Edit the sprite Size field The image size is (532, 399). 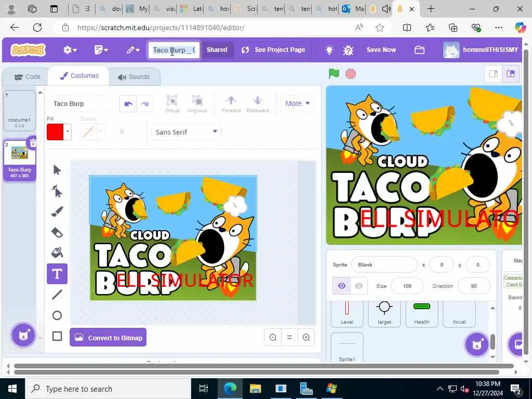(407, 286)
